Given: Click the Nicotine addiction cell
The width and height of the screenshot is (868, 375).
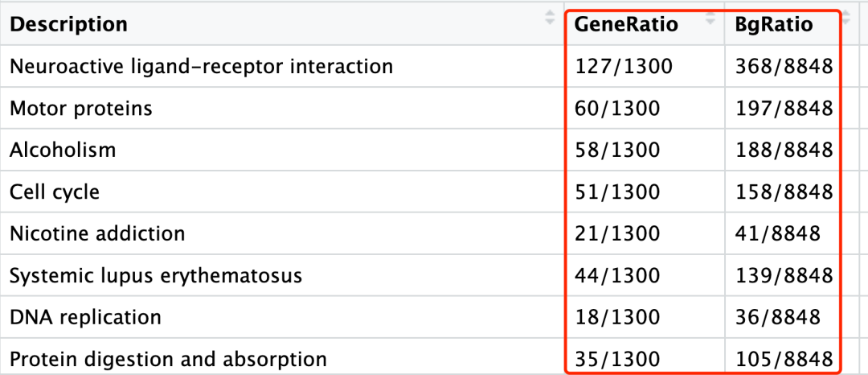Looking at the screenshot, I should pyautogui.click(x=97, y=233).
